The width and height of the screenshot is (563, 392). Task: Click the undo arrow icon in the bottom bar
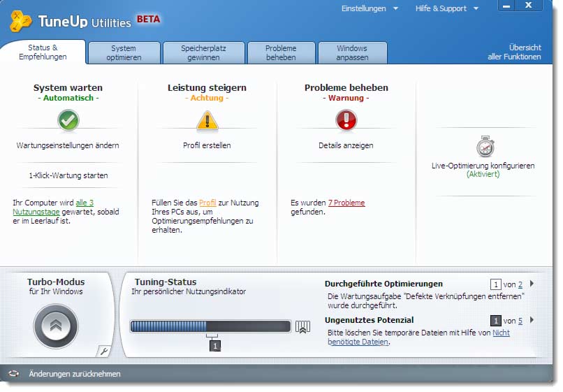tap(14, 374)
